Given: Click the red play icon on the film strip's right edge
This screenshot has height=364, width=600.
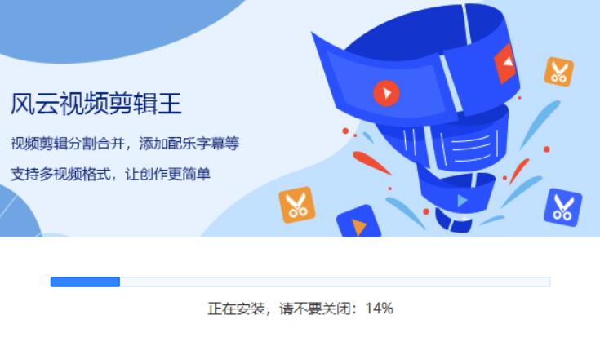Looking at the screenshot, I should (505, 63).
